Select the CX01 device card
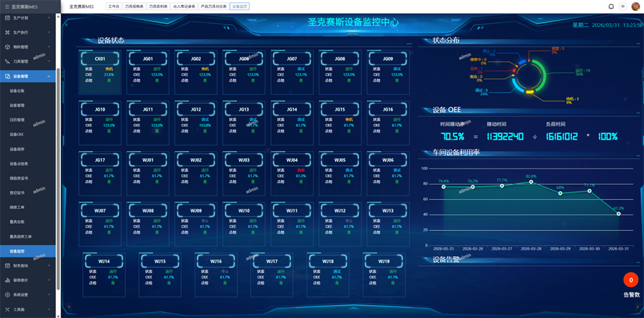The width and height of the screenshot is (644, 318). click(100, 71)
